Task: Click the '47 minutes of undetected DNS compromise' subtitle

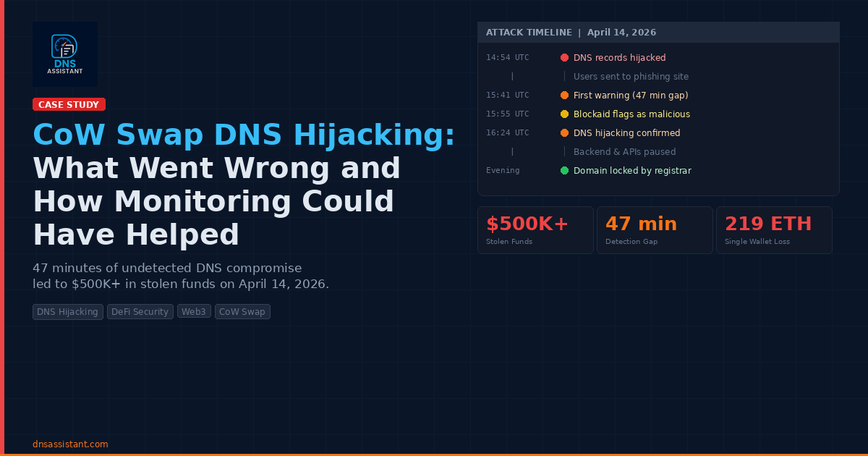Action: 167,268
